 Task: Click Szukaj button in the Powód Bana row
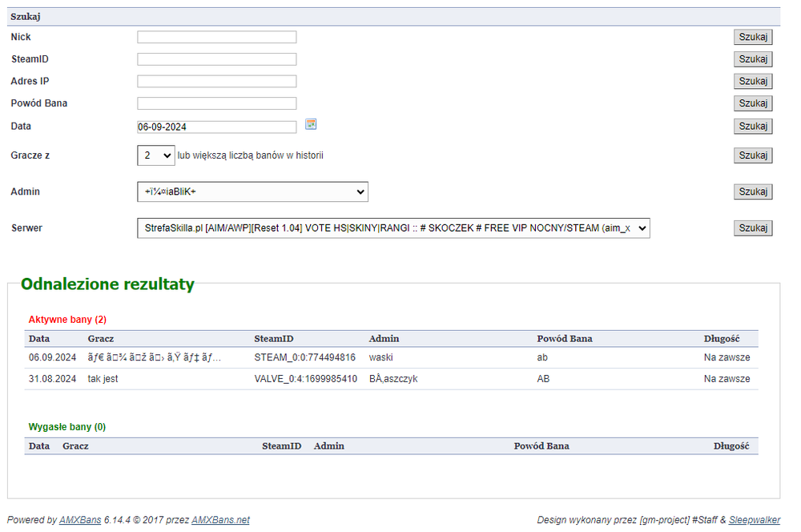[753, 103]
